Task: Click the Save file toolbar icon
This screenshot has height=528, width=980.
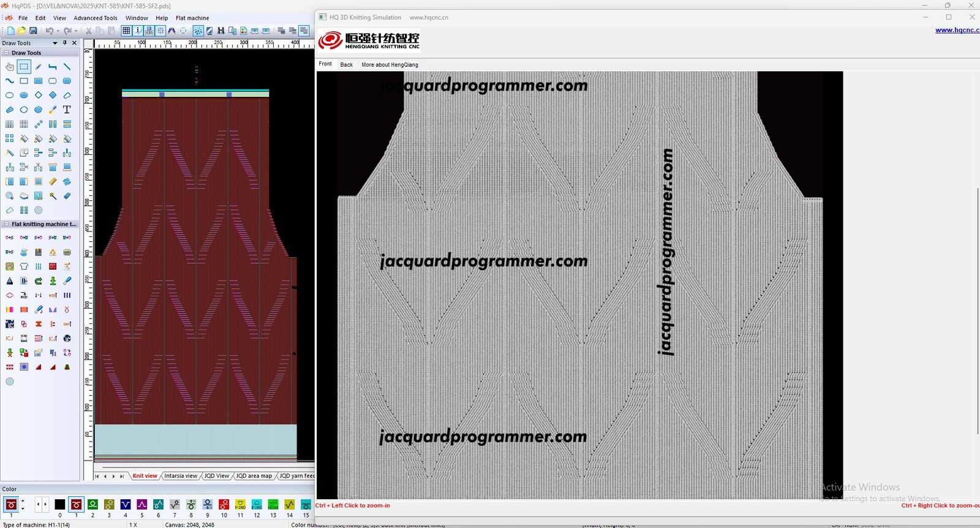Action: [x=33, y=31]
